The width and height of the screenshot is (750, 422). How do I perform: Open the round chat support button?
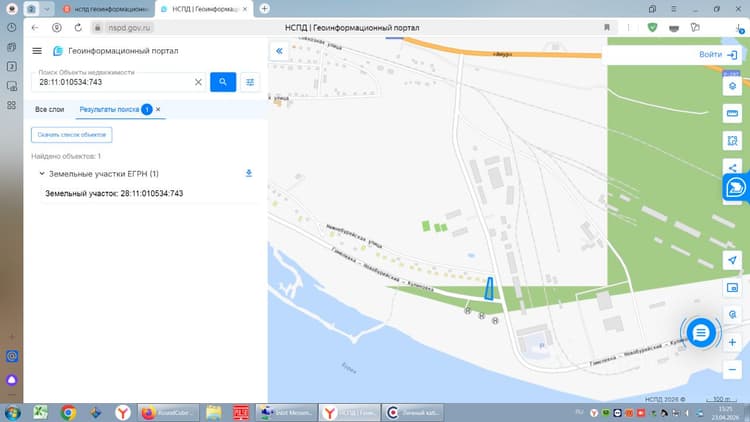tap(701, 333)
